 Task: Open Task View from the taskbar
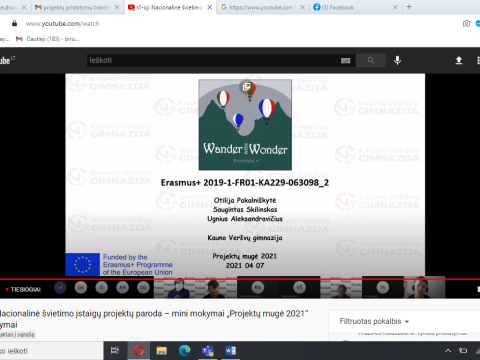[x=115, y=351]
